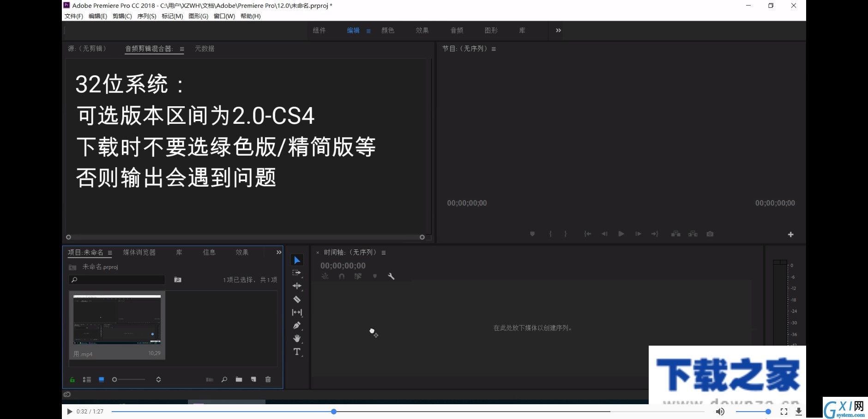This screenshot has width=868, height=419.
Task: Switch to the 元数据 tab
Action: pos(205,49)
